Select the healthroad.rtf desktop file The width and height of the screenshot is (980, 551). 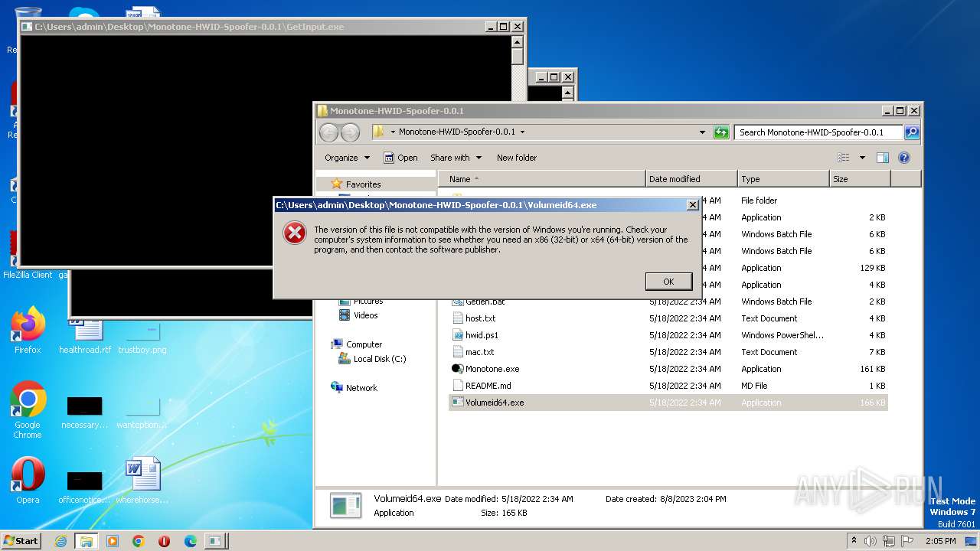85,337
